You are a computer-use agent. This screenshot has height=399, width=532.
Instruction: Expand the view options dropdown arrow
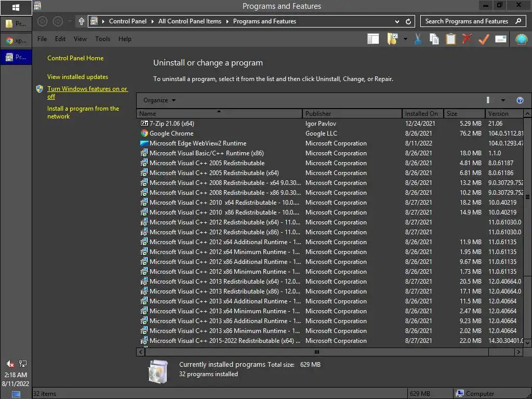503,100
